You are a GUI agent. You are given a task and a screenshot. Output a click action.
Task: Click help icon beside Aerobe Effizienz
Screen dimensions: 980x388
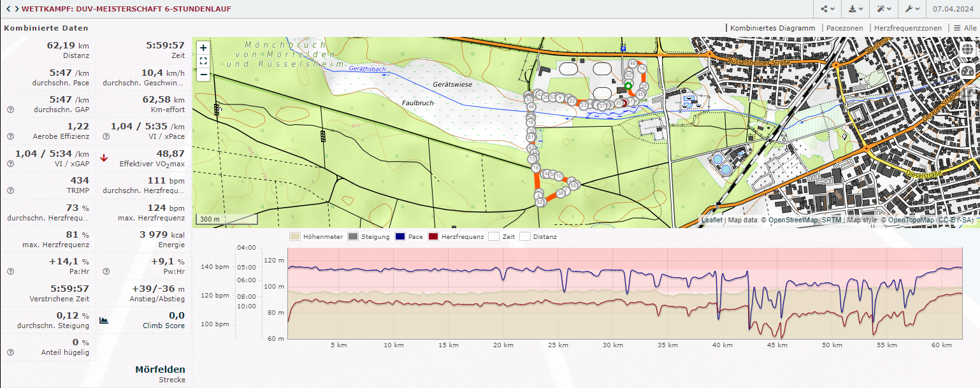[10, 136]
